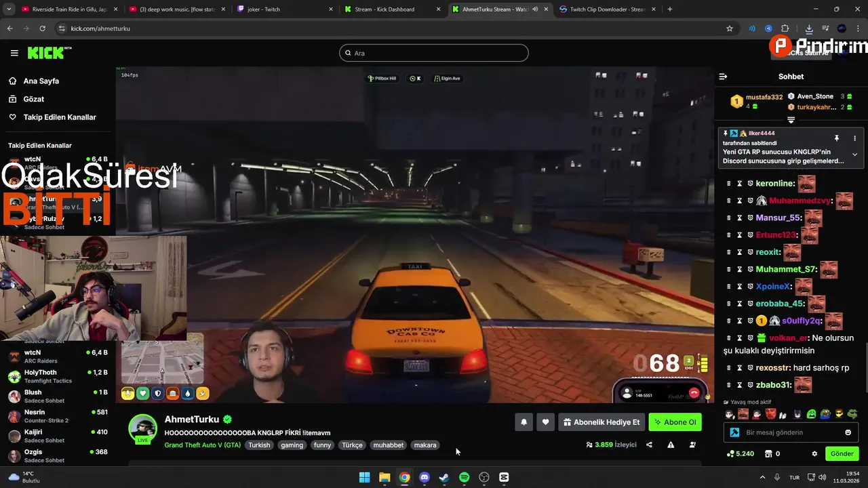Click username erobaba_45 in chat
The height and width of the screenshot is (488, 868).
point(780,304)
